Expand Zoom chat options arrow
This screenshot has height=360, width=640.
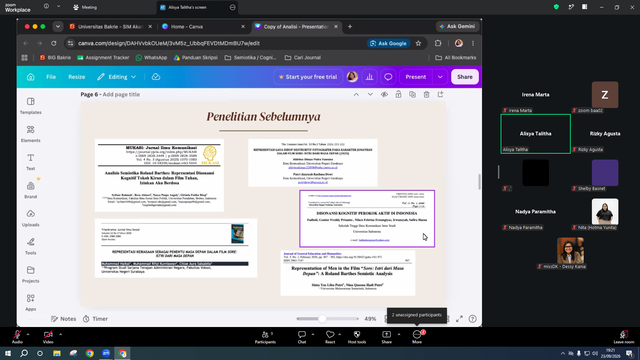[x=313, y=334]
